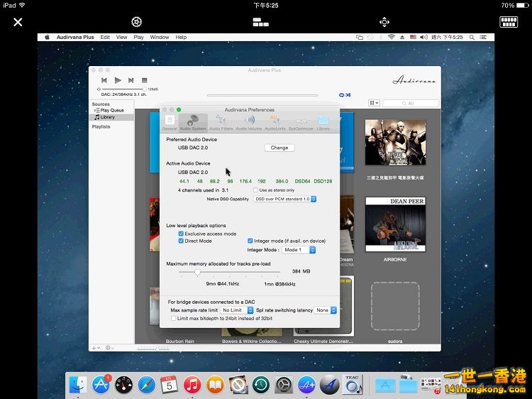Expand the Integer Mode dropdown
This screenshot has width=532, height=399.
pyautogui.click(x=299, y=250)
